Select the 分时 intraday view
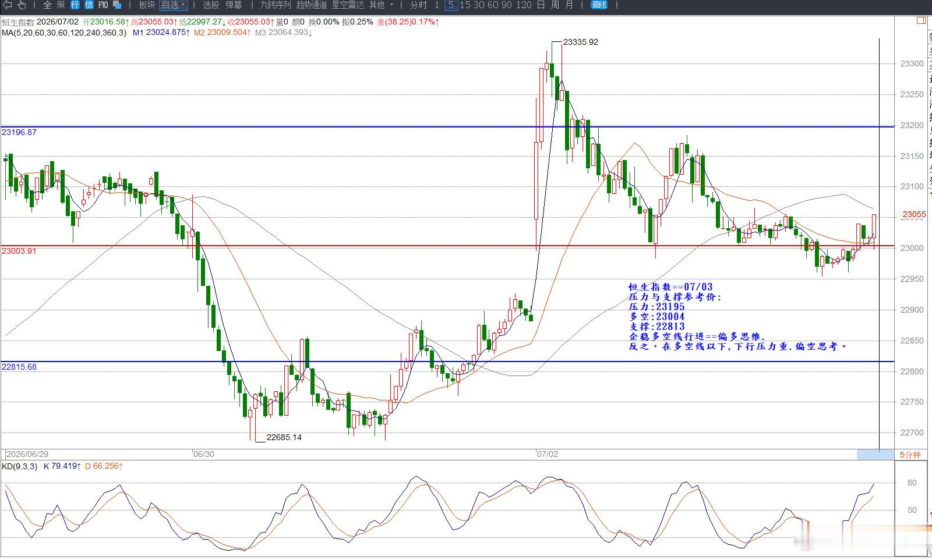Image resolution: width=932 pixels, height=560 pixels. pyautogui.click(x=418, y=5)
